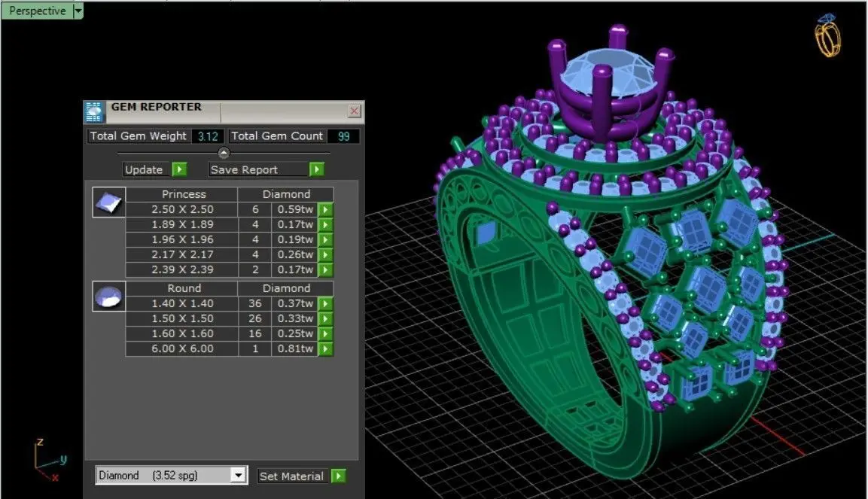Viewport: 868px width, 499px height.
Task: Click the Total Gem Weight value 3.12
Action: 208,136
